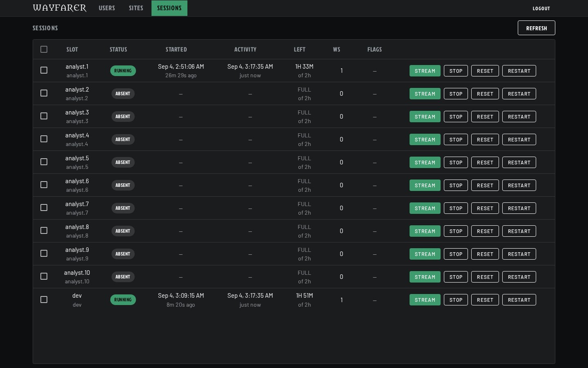Restart the analyst.2 session

[519, 94]
